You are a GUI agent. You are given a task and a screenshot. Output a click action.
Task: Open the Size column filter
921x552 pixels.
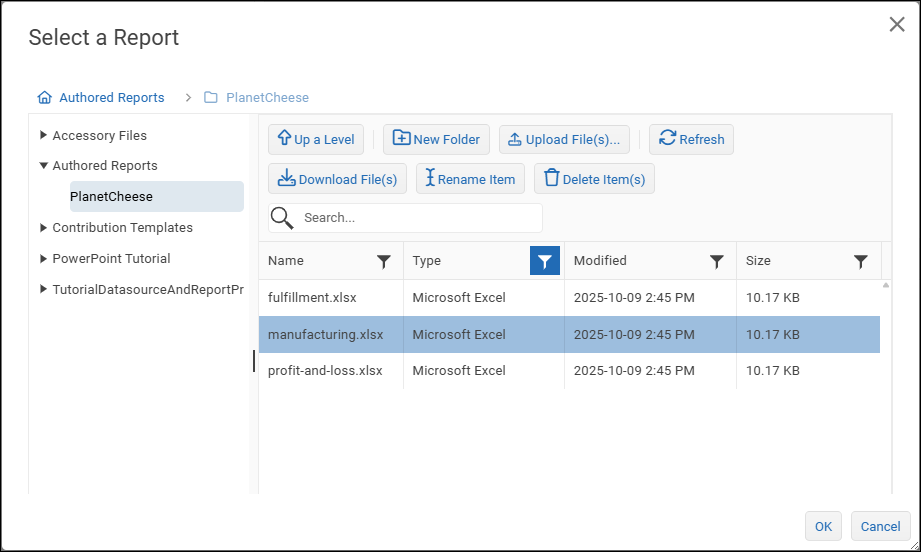pos(860,261)
